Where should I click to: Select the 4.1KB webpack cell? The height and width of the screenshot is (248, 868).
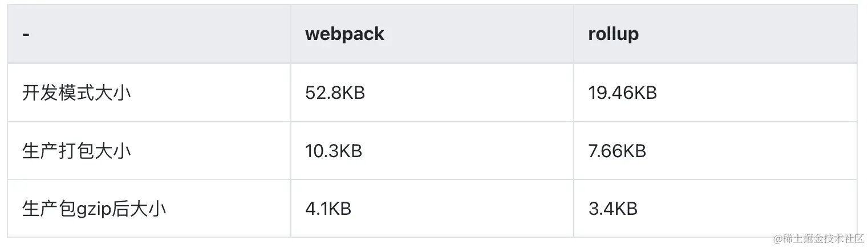[x=328, y=209]
